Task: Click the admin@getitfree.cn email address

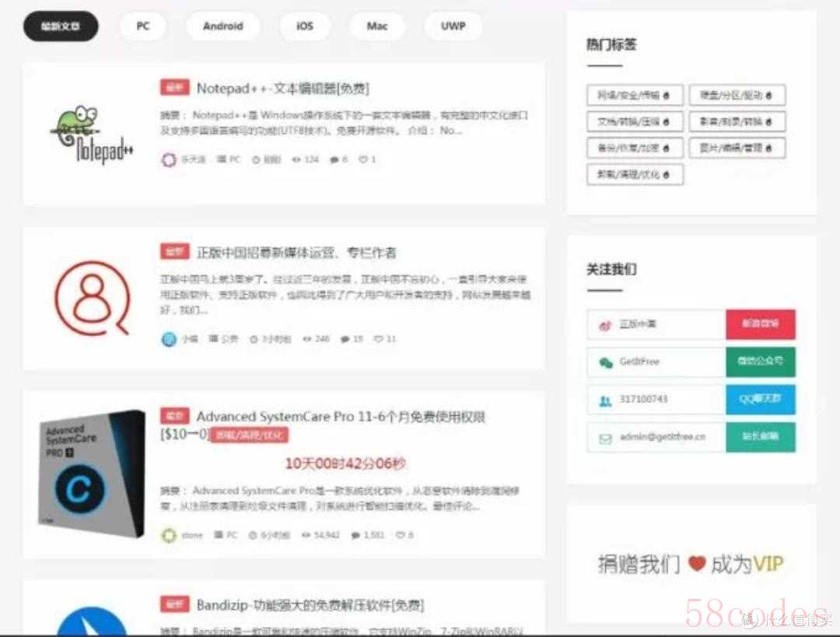Action: [x=663, y=436]
